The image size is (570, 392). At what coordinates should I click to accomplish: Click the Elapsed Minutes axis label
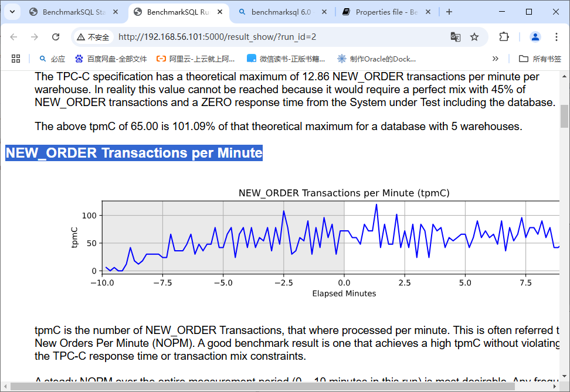pyautogui.click(x=344, y=294)
